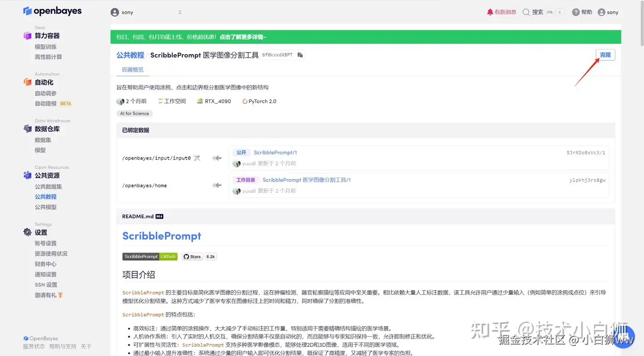This screenshot has height=356, width=644.
Task: Open 通知设置 in sidebar
Action: coord(46,275)
